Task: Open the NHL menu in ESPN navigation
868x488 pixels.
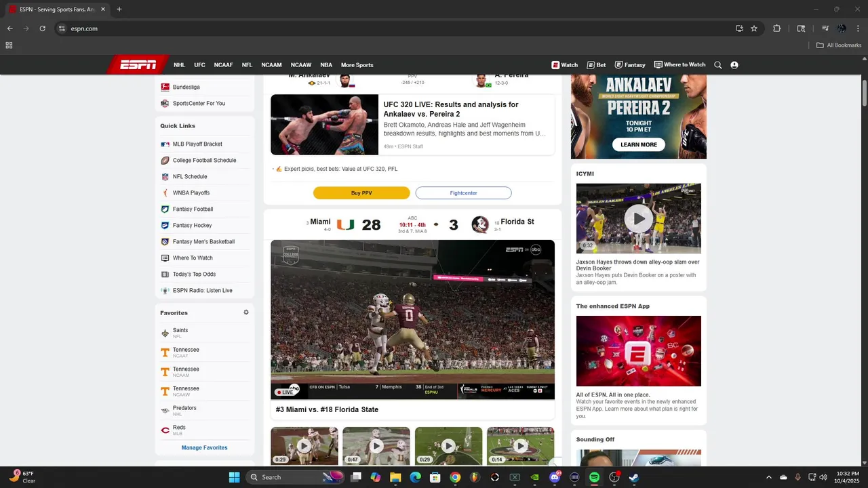Action: (x=179, y=65)
